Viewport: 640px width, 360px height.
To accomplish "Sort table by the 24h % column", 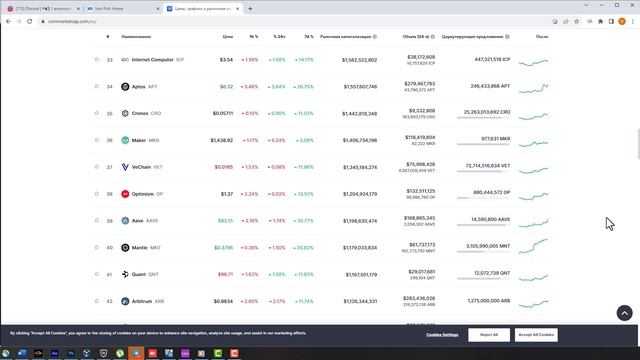I will coord(279,37).
